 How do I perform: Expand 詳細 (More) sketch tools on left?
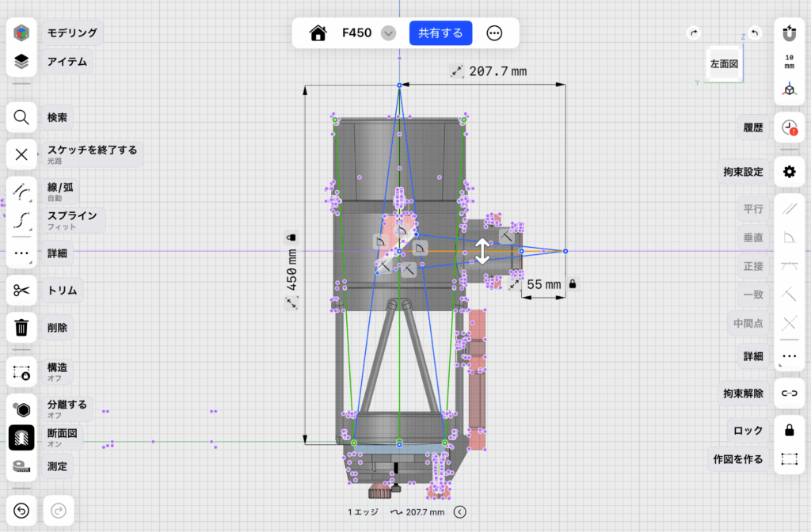(x=21, y=253)
